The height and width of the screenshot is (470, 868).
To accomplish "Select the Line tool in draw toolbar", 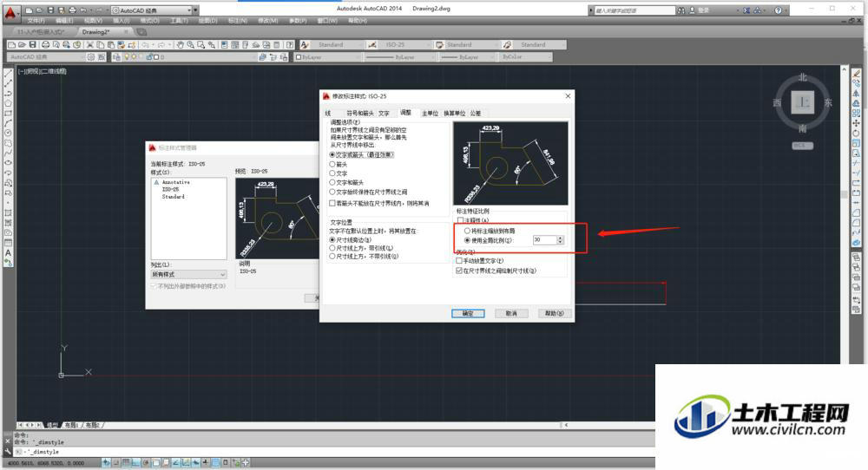I will 9,73.
